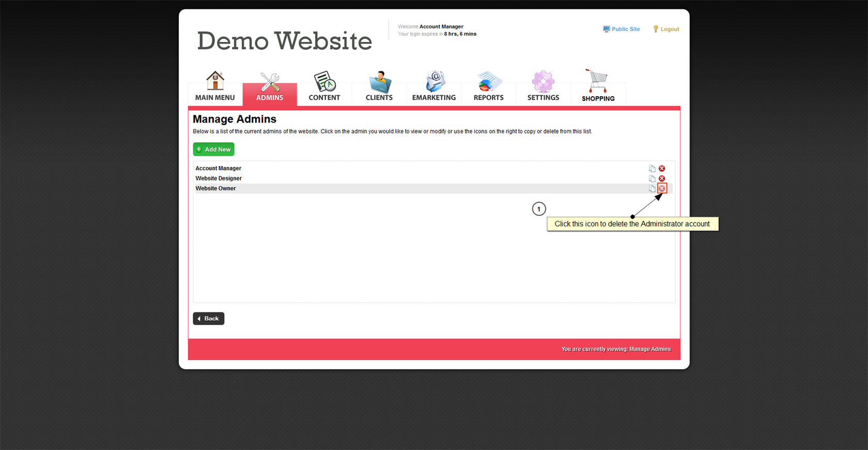The height and width of the screenshot is (450, 868).
Task: Click delete icon for Account Manager
Action: [x=662, y=169]
